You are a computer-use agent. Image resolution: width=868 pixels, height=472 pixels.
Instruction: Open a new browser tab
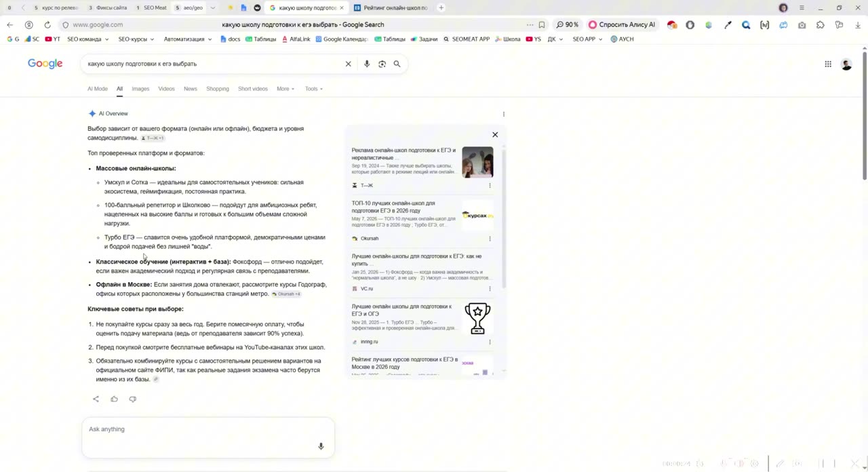tap(441, 7)
